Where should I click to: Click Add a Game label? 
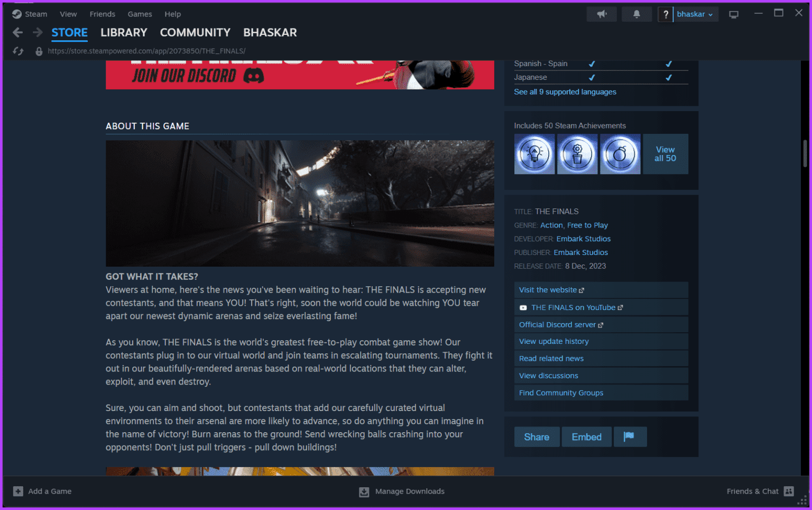(x=50, y=491)
